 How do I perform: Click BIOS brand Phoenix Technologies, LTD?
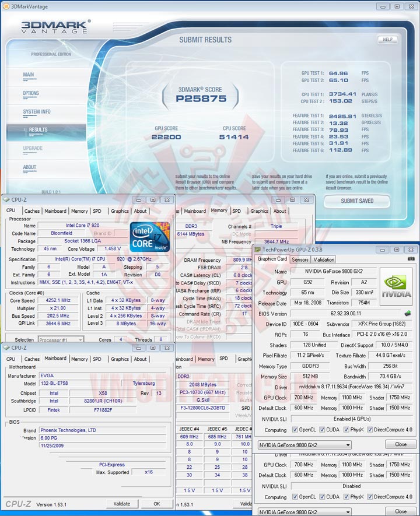tap(102, 430)
